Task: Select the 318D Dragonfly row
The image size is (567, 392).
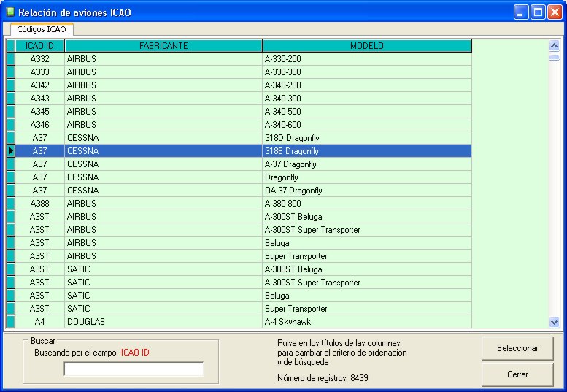Action: 244,138
